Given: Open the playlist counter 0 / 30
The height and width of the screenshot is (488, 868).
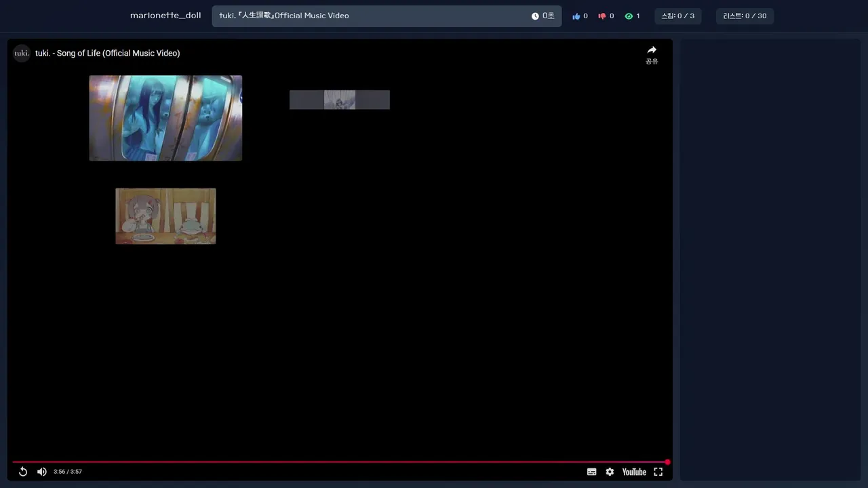Looking at the screenshot, I should coord(745,16).
